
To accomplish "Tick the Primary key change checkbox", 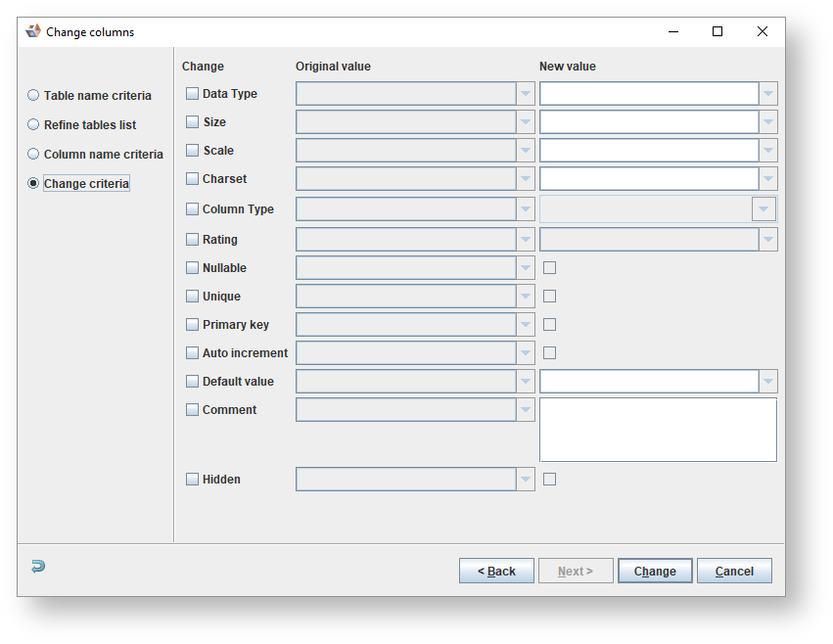I will (192, 325).
